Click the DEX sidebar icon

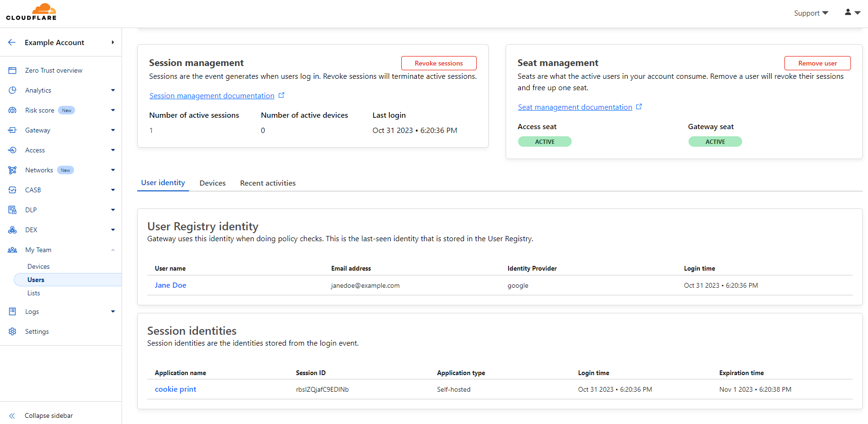pyautogui.click(x=12, y=230)
